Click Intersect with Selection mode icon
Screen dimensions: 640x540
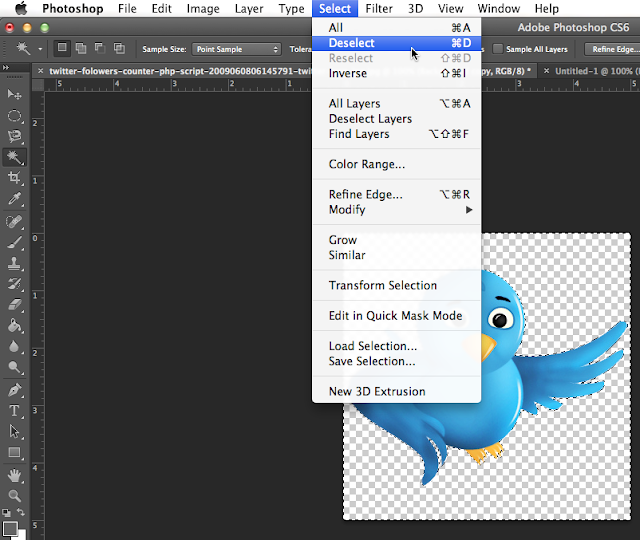coord(119,49)
